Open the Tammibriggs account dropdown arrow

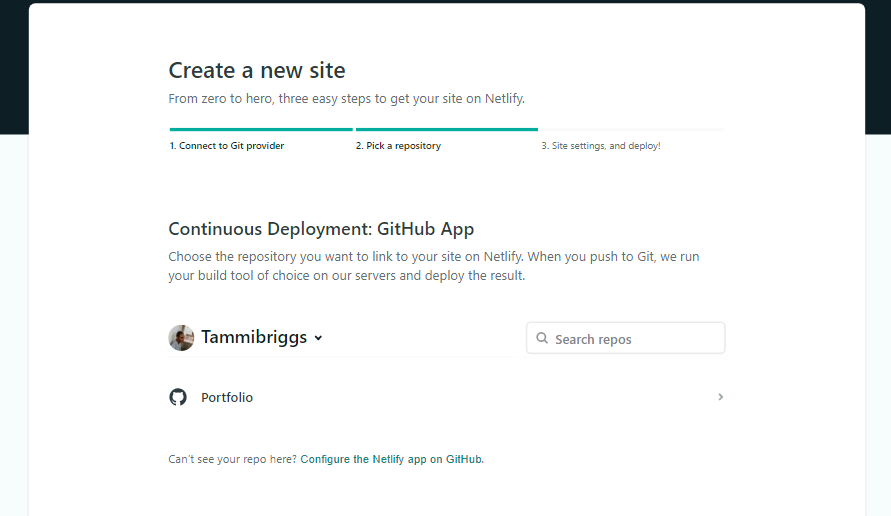tap(318, 338)
